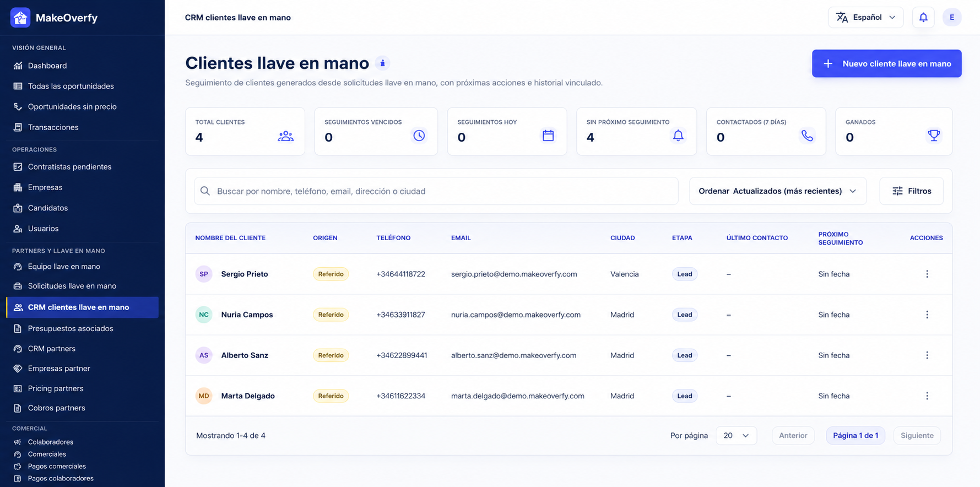Click the NC avatar of Nuria Campos

204,315
